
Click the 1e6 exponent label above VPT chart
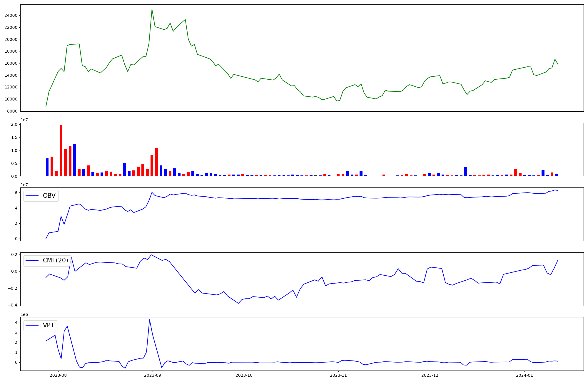point(24,314)
